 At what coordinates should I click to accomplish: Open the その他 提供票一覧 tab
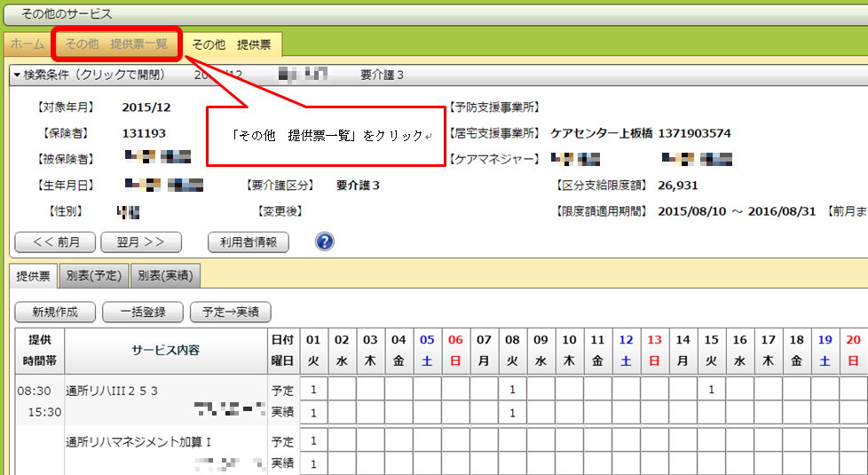pos(116,44)
